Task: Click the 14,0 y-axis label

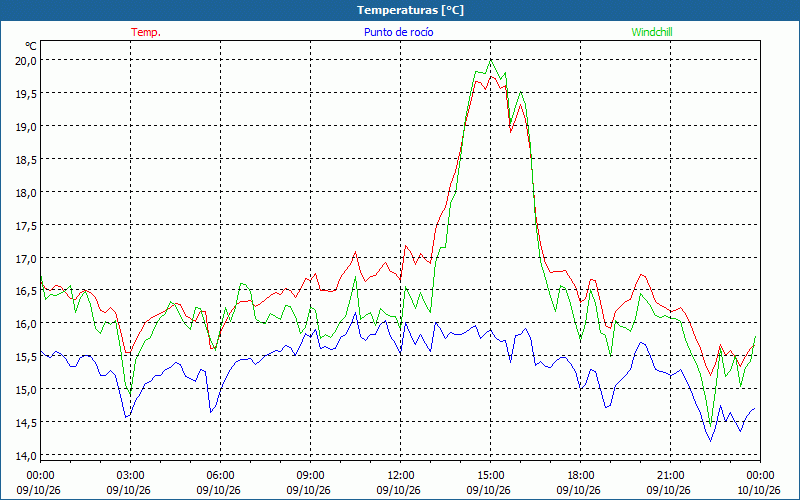Action: pos(25,456)
